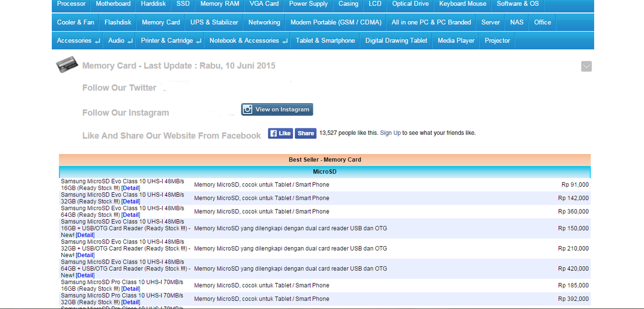The height and width of the screenshot is (309, 644).
Task: Open the Memory RAM menu
Action: [220, 4]
